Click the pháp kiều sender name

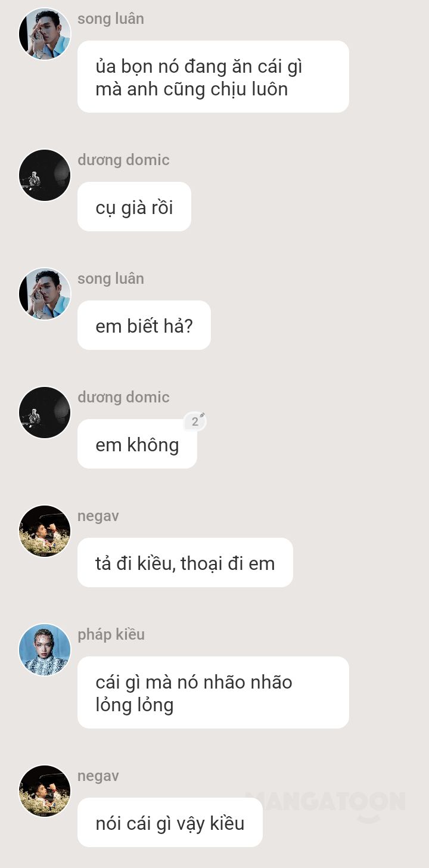tap(111, 634)
